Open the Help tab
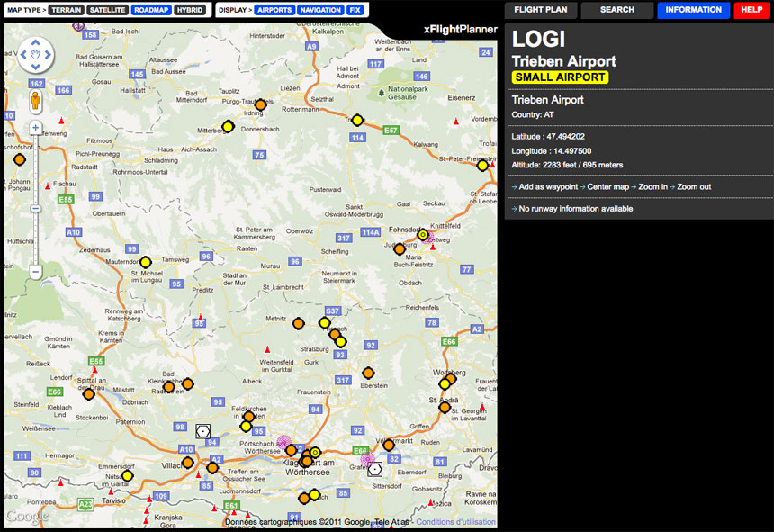This screenshot has width=774, height=532. (x=751, y=10)
